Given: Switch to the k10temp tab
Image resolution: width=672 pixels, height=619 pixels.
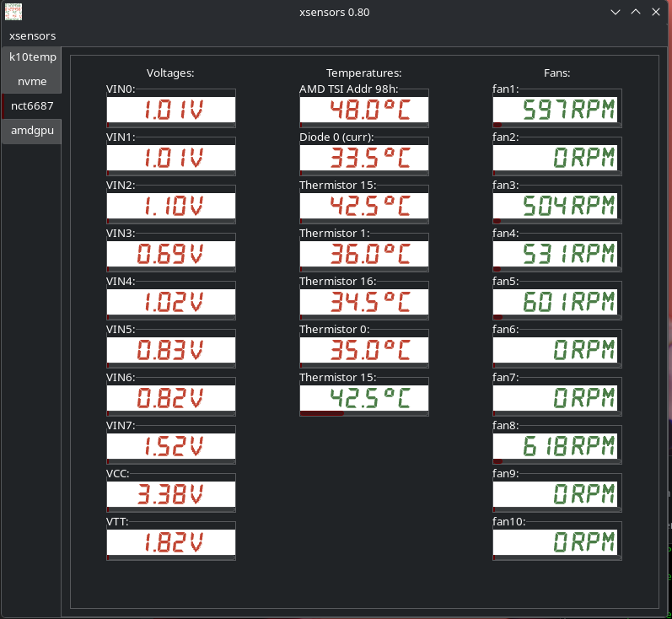Looking at the screenshot, I should [x=32, y=57].
